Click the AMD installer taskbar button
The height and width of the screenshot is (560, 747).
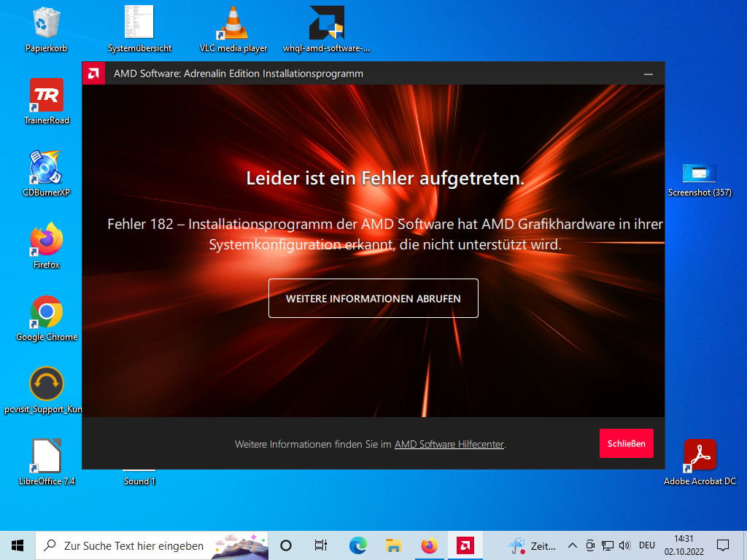465,545
